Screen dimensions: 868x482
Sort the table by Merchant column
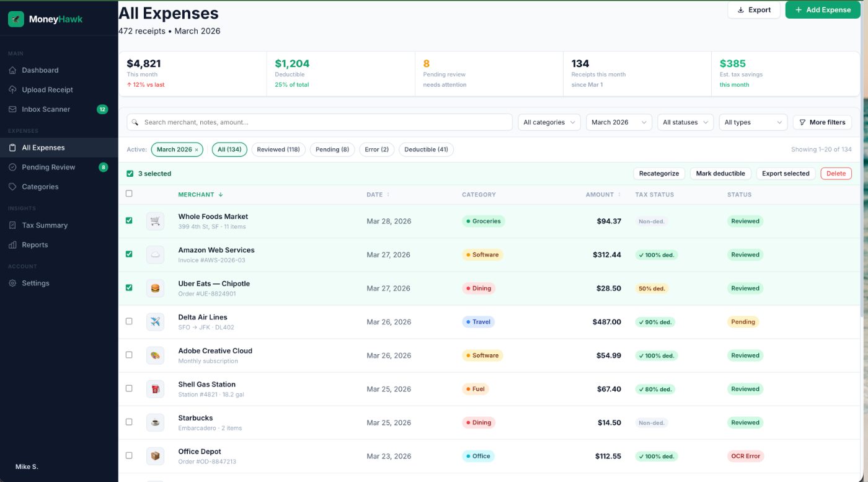click(200, 195)
